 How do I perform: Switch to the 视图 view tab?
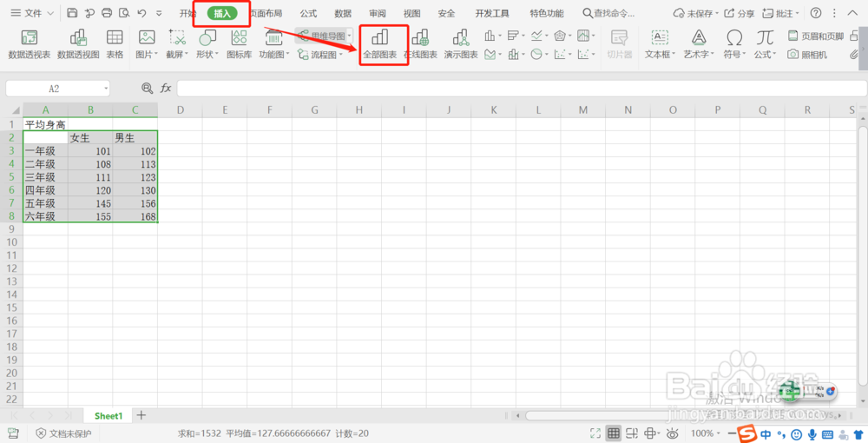[x=411, y=13]
